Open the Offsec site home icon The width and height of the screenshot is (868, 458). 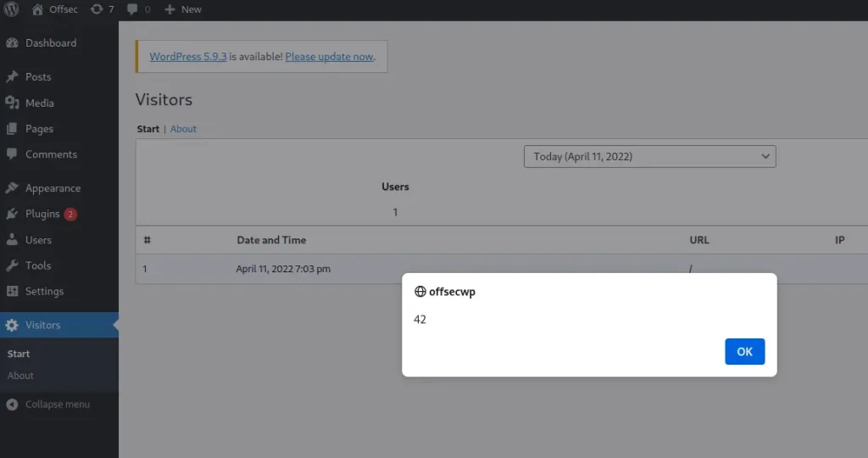click(x=37, y=9)
